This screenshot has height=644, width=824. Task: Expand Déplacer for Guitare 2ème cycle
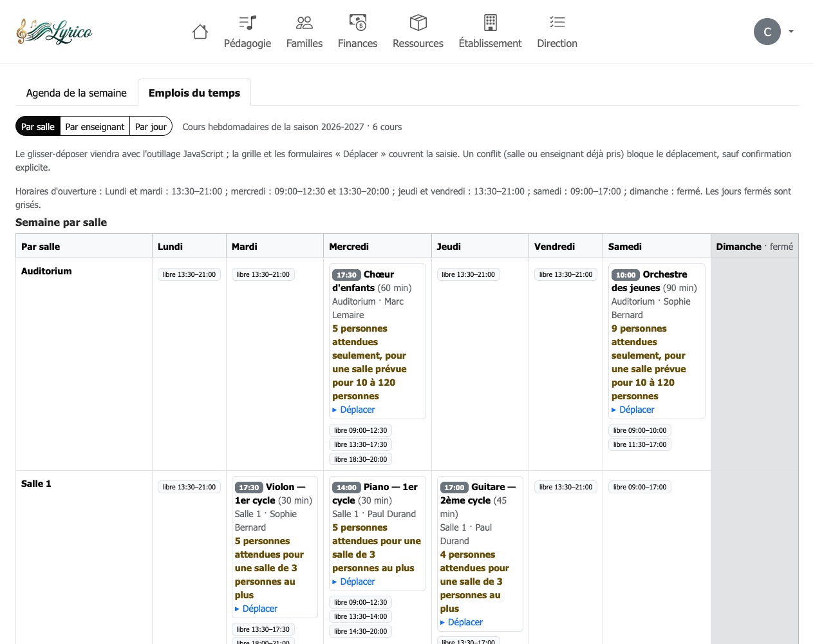click(462, 622)
